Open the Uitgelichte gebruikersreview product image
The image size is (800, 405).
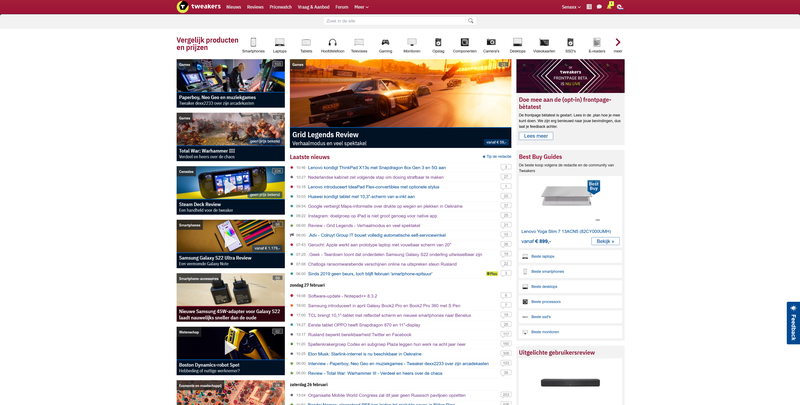(x=570, y=383)
